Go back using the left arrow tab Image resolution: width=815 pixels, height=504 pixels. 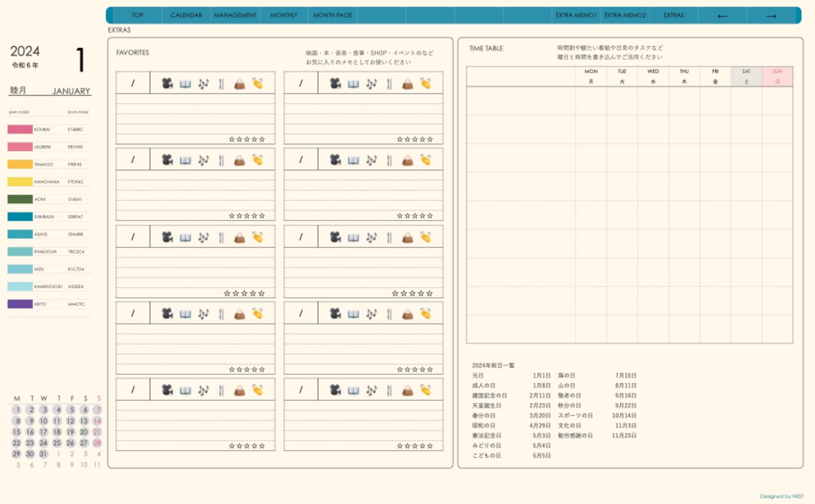[x=722, y=16]
